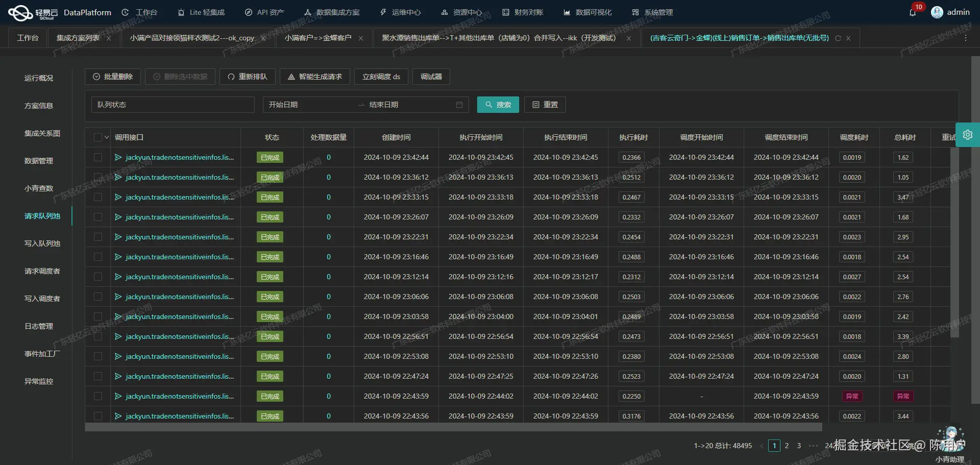Check the 23:26:07 row's checkbox
This screenshot has width=980, height=465.
[98, 217]
